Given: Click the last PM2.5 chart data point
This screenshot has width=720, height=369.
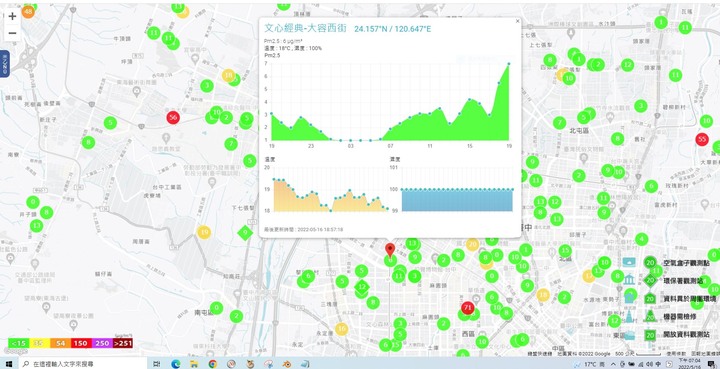Looking at the screenshot, I should pyautogui.click(x=509, y=64).
